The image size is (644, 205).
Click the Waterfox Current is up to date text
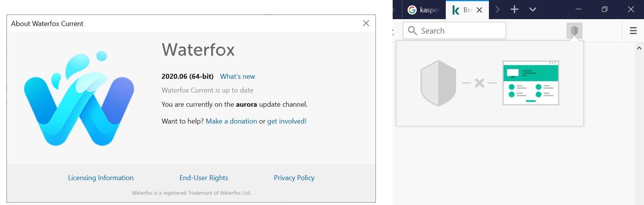(207, 90)
